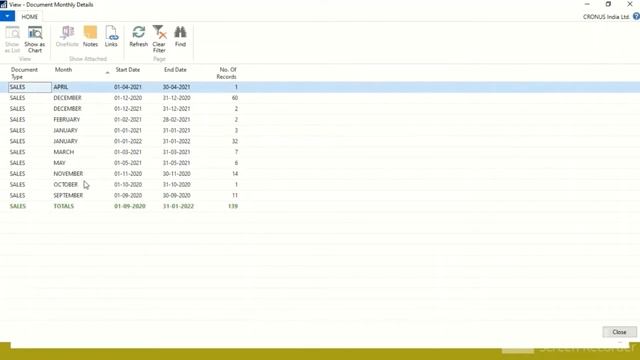The width and height of the screenshot is (640, 360).
Task: Click end date 28-02-2021
Action: coord(176,120)
